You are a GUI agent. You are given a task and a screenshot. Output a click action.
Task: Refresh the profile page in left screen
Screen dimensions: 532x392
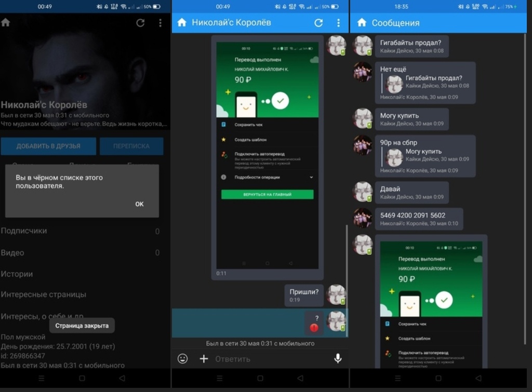(140, 23)
